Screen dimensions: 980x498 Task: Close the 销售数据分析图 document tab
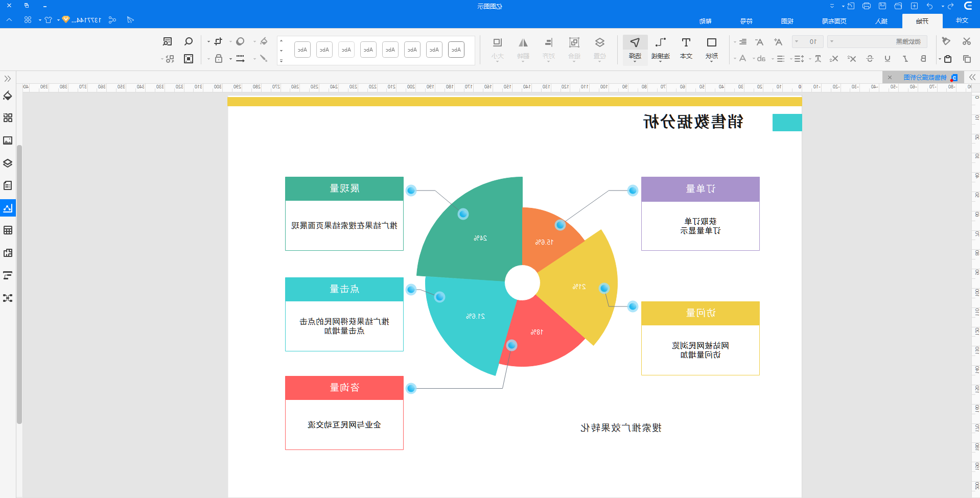[890, 78]
